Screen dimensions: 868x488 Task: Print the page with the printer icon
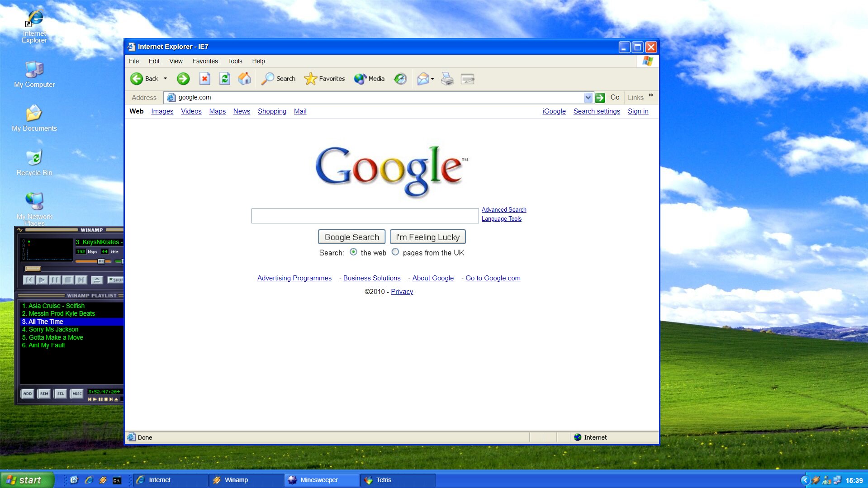[447, 79]
